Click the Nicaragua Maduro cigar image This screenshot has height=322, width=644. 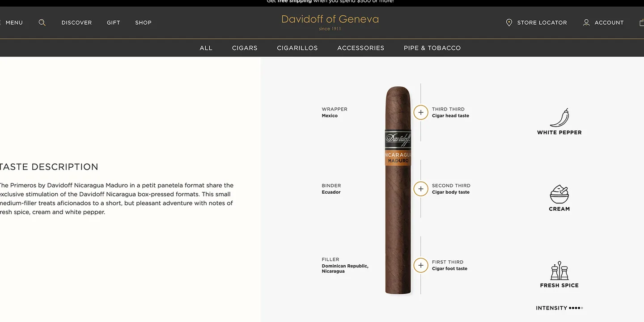click(x=398, y=190)
